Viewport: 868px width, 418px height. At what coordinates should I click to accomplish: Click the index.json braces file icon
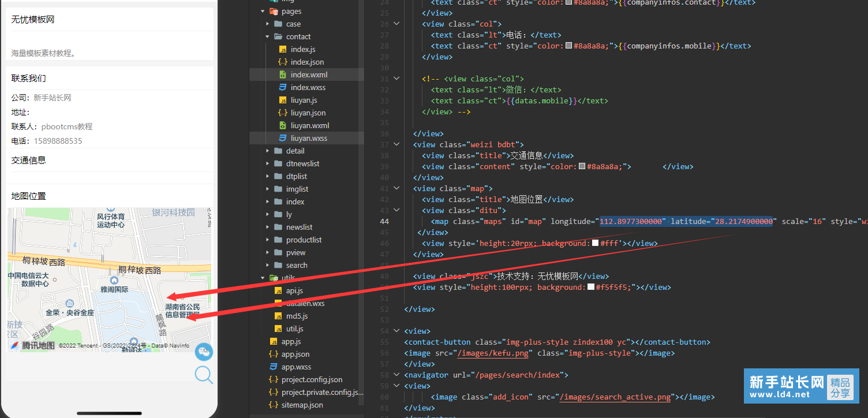283,62
